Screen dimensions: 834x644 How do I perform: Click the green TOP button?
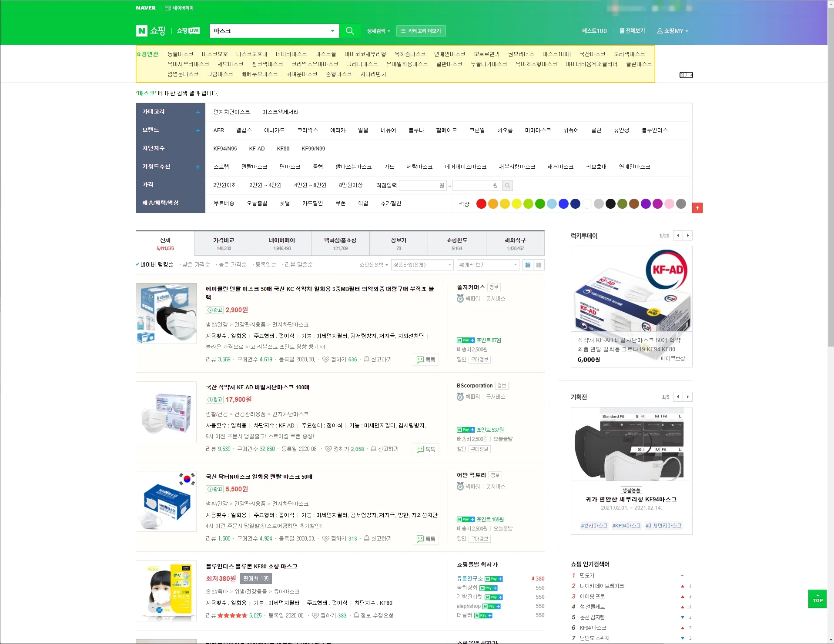(x=817, y=599)
